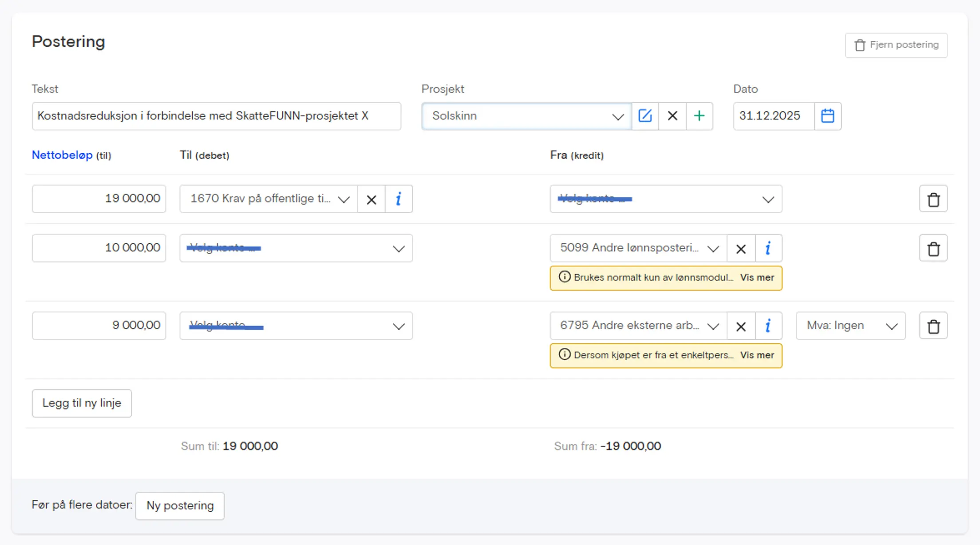Image resolution: width=980 pixels, height=545 pixels.
Task: Show info for account 5099
Action: pyautogui.click(x=768, y=248)
